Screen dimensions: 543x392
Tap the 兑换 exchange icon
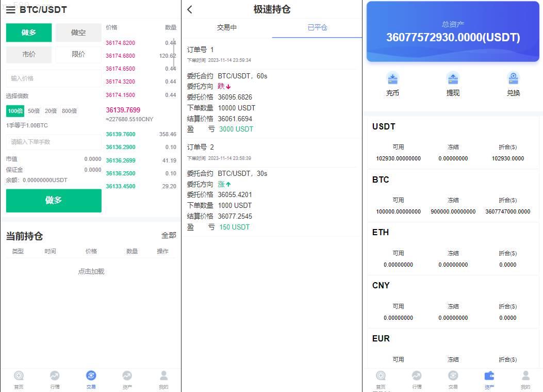tap(513, 78)
